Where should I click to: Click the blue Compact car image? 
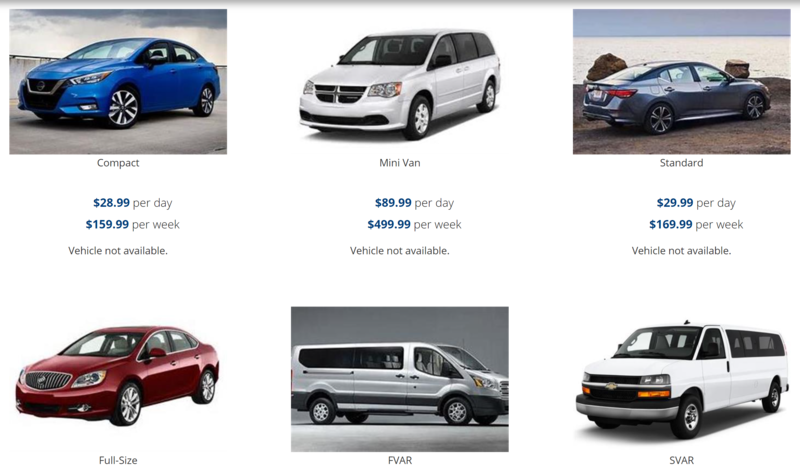click(118, 82)
